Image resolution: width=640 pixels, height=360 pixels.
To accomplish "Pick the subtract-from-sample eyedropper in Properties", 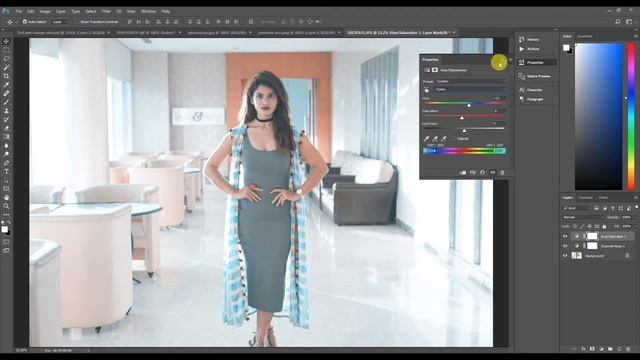I will 444,139.
